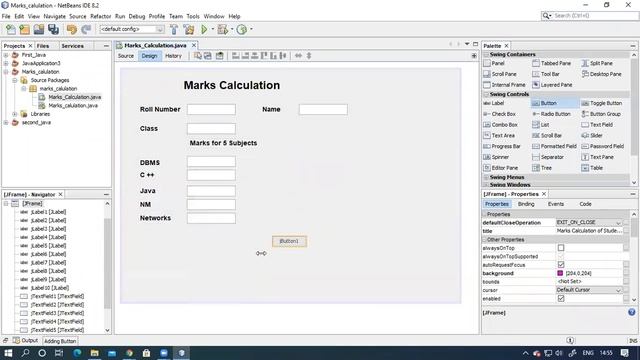Switch to the Files tab

click(x=43, y=46)
